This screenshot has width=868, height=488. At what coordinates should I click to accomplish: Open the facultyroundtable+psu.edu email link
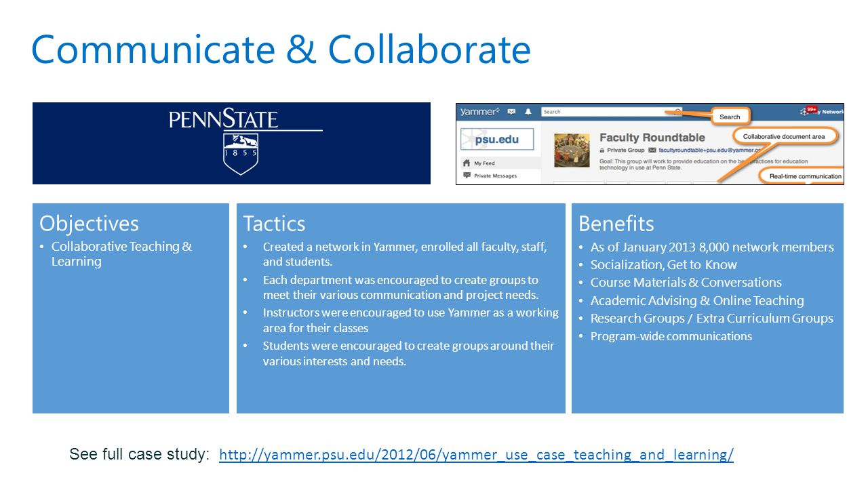pos(710,150)
